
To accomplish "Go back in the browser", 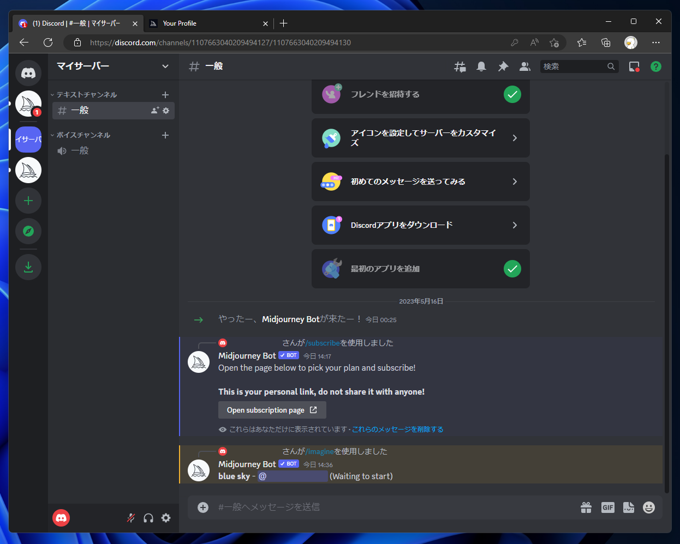I will (24, 43).
